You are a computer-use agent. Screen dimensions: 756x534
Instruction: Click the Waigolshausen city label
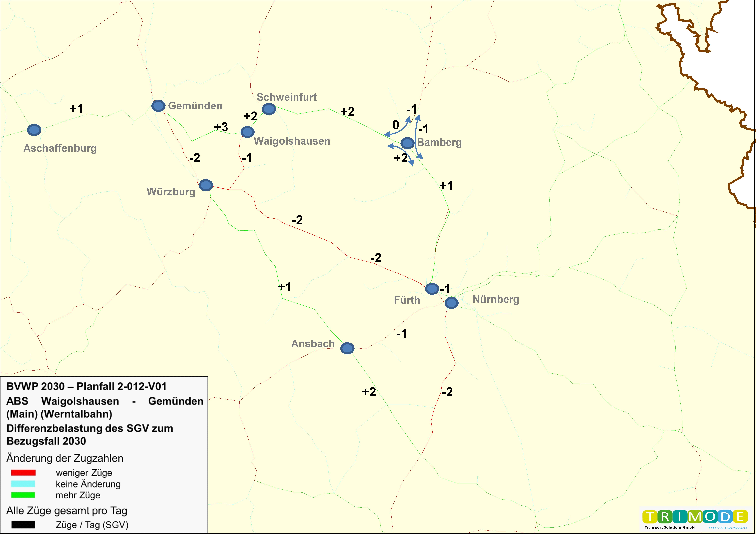[x=292, y=141]
